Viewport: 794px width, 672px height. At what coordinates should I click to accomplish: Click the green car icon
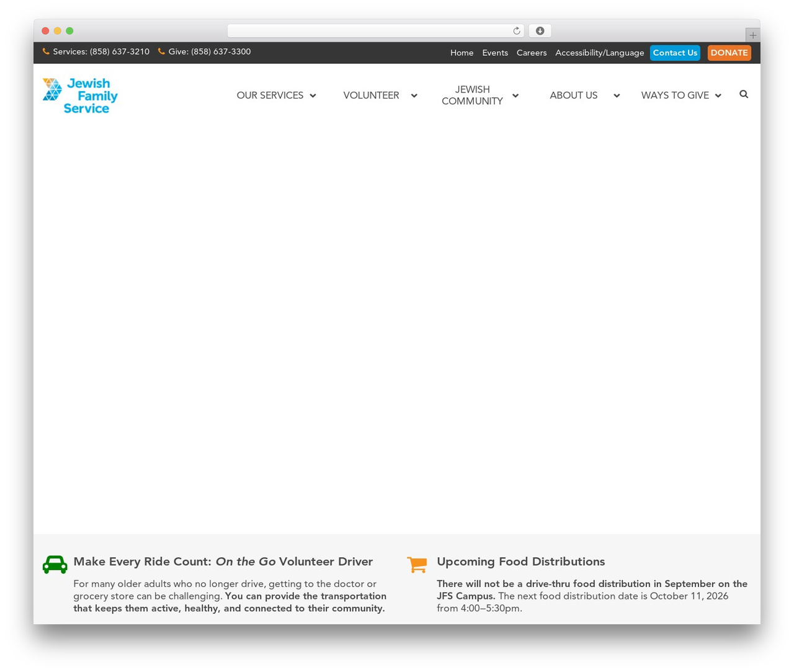tap(55, 564)
